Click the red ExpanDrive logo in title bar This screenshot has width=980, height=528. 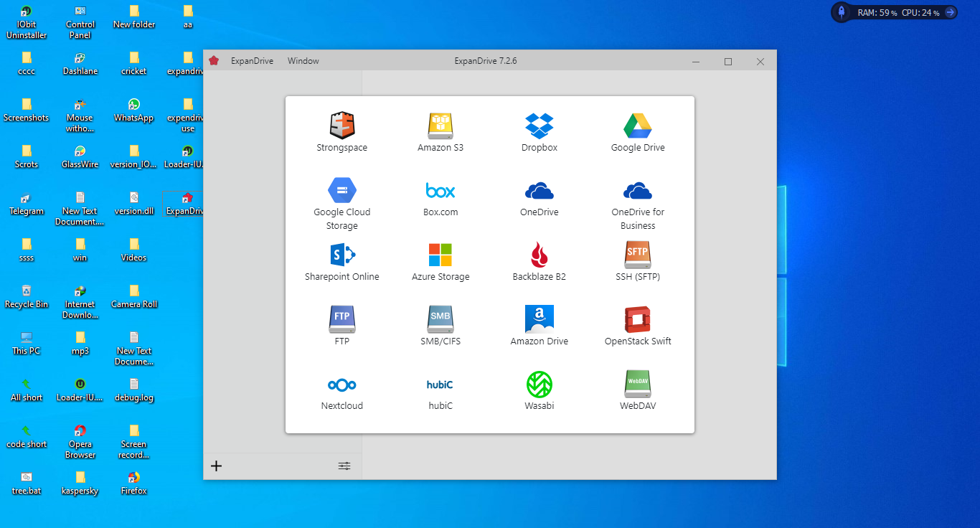[214, 61]
